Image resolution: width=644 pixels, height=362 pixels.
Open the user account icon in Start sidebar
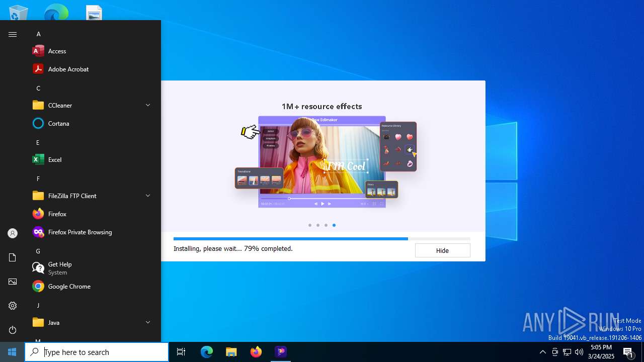[x=13, y=233]
